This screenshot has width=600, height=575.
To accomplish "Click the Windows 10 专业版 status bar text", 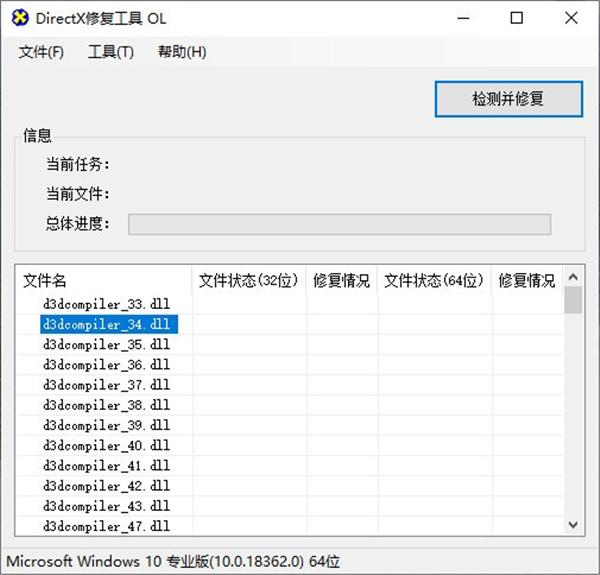I will pyautogui.click(x=173, y=562).
